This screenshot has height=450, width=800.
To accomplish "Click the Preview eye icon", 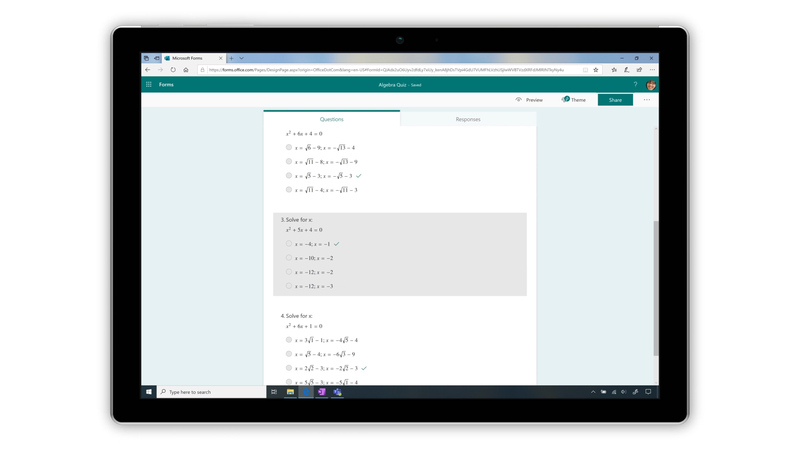I will point(519,100).
